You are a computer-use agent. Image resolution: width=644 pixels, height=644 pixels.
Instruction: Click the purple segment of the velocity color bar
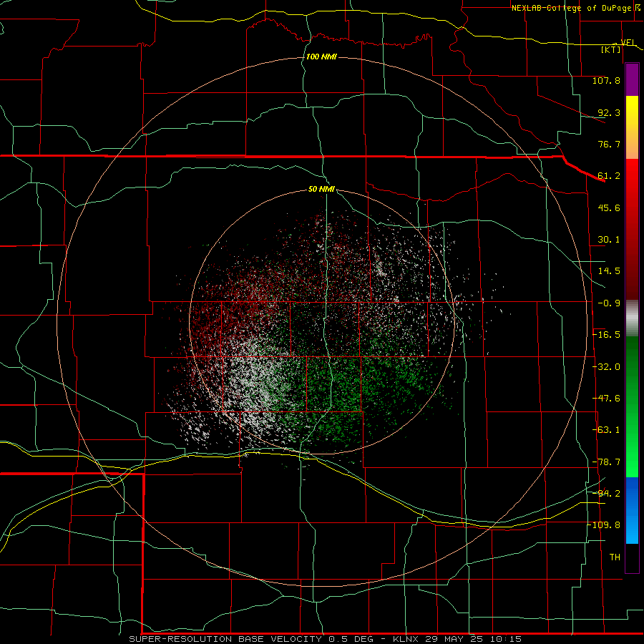click(x=632, y=79)
